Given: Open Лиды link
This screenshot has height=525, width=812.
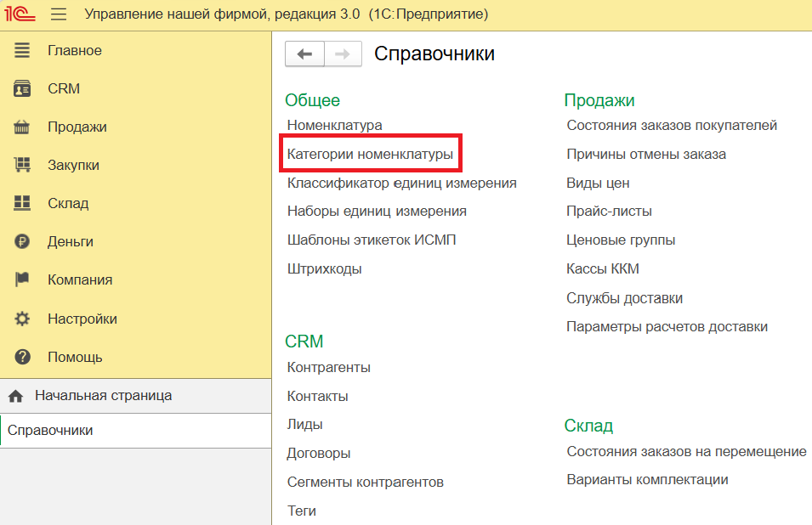Looking at the screenshot, I should (x=305, y=424).
